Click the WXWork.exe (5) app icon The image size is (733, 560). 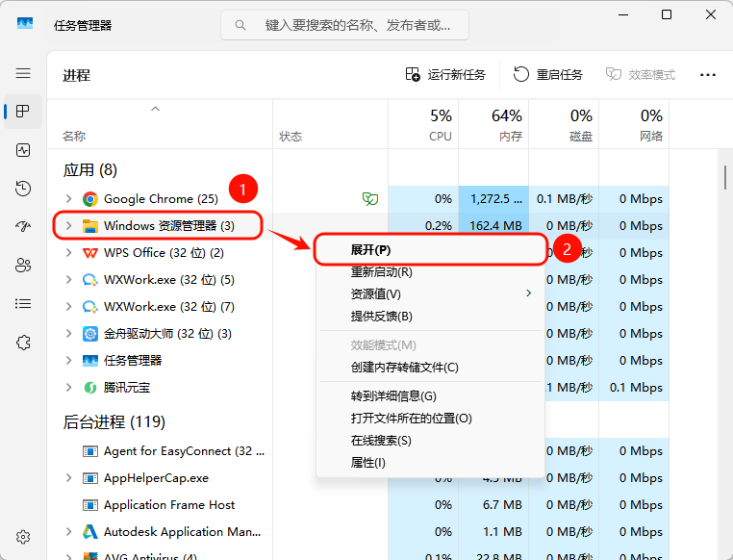[x=90, y=280]
